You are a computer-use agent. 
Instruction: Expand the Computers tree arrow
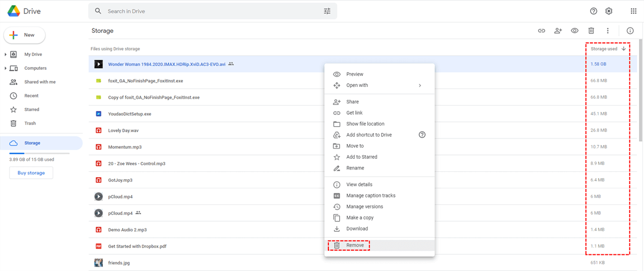(5, 68)
